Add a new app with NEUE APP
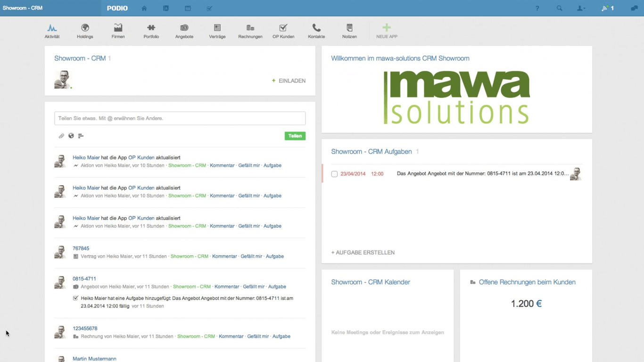 pyautogui.click(x=387, y=31)
